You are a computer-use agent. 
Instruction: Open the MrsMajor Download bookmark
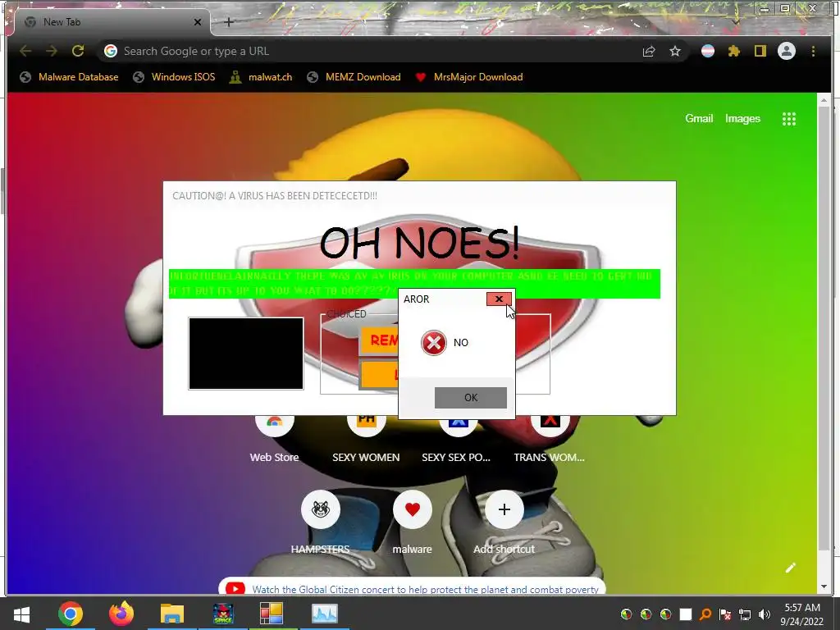coord(468,77)
